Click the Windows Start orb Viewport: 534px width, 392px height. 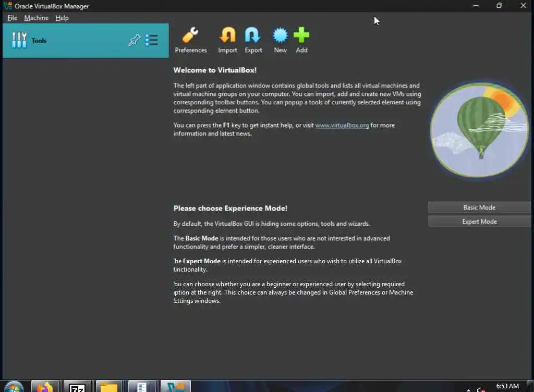coord(14,387)
